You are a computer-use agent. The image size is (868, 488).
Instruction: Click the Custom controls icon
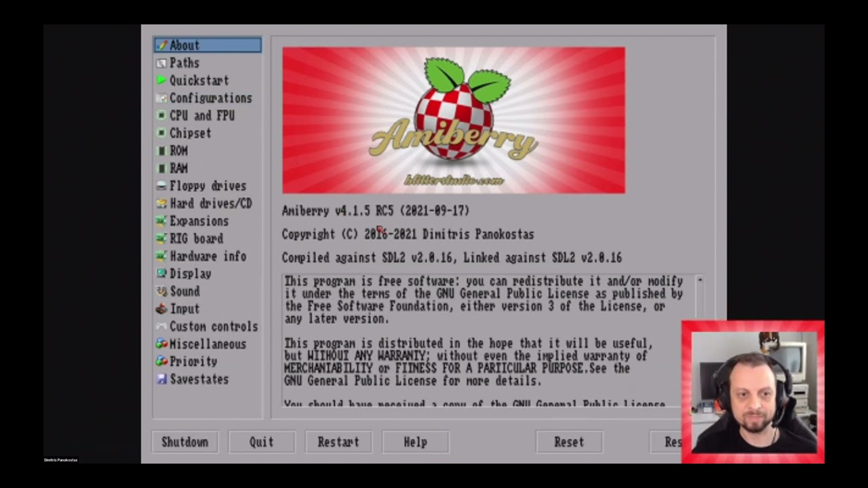click(161, 327)
